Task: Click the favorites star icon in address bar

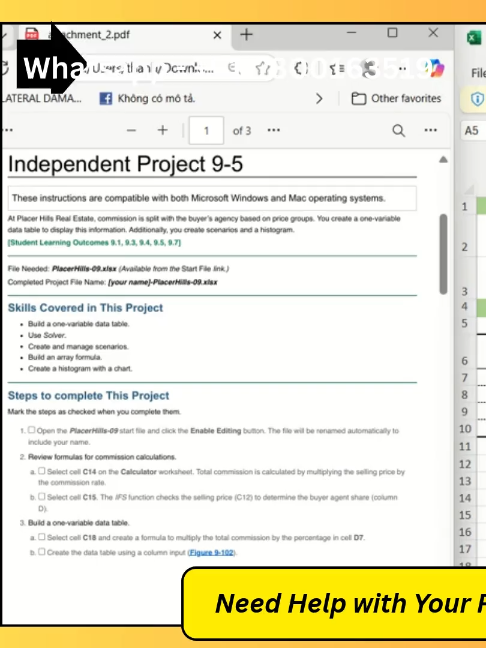Action: pos(263,69)
